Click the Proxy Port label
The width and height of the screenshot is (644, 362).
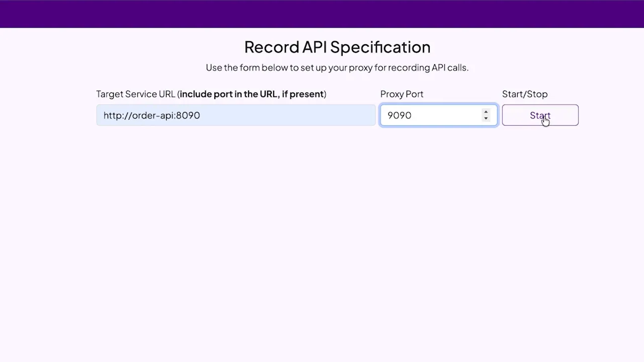(x=401, y=94)
